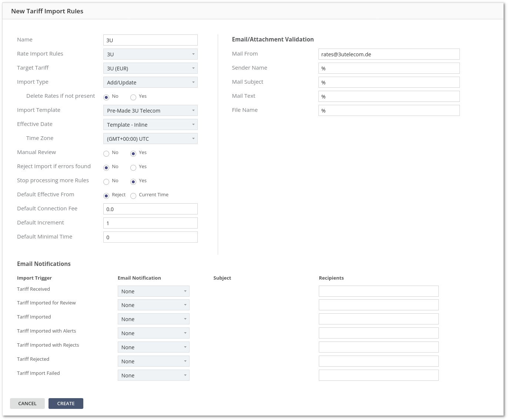Select Yes for Reject Import if errors found

133,167
